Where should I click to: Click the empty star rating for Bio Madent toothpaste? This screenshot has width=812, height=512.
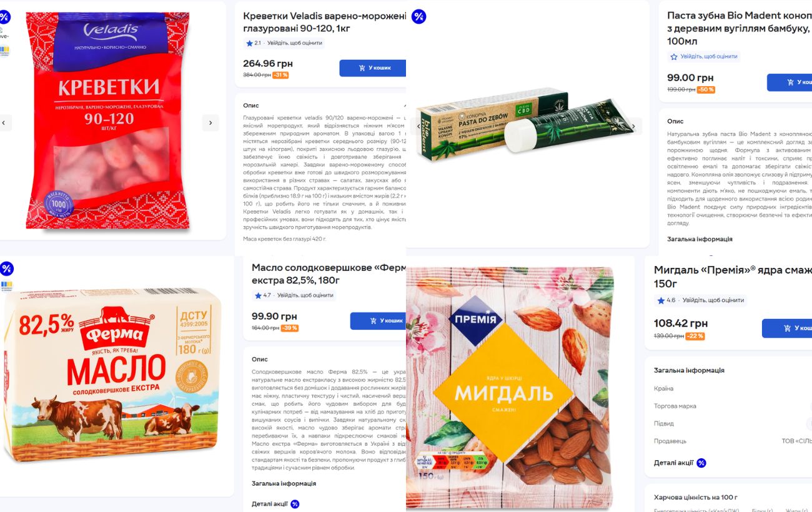(674, 57)
